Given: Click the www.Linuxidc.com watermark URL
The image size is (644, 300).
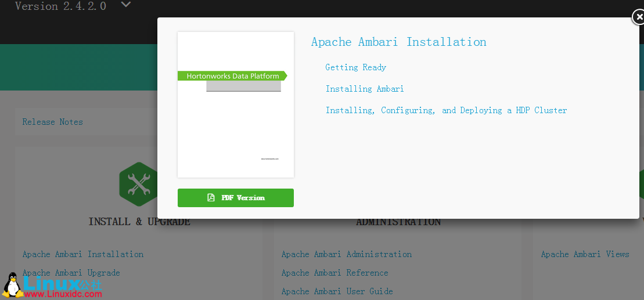Looking at the screenshot, I should 64,294.
